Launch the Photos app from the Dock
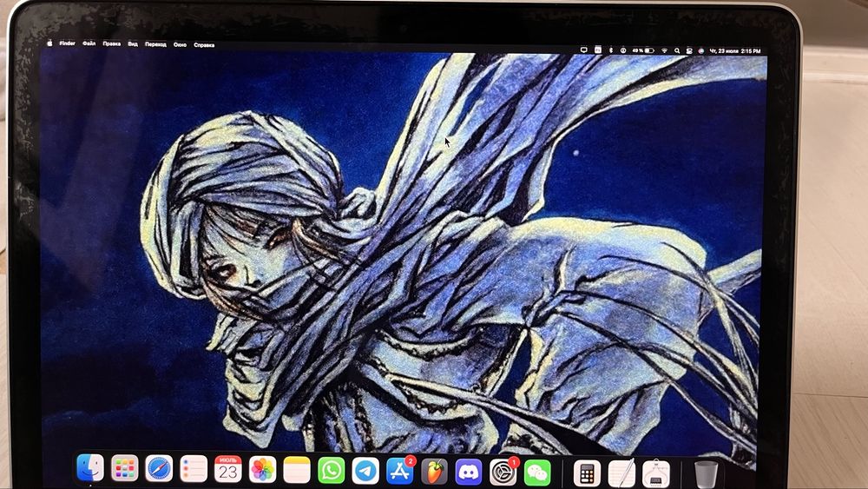 pos(262,470)
